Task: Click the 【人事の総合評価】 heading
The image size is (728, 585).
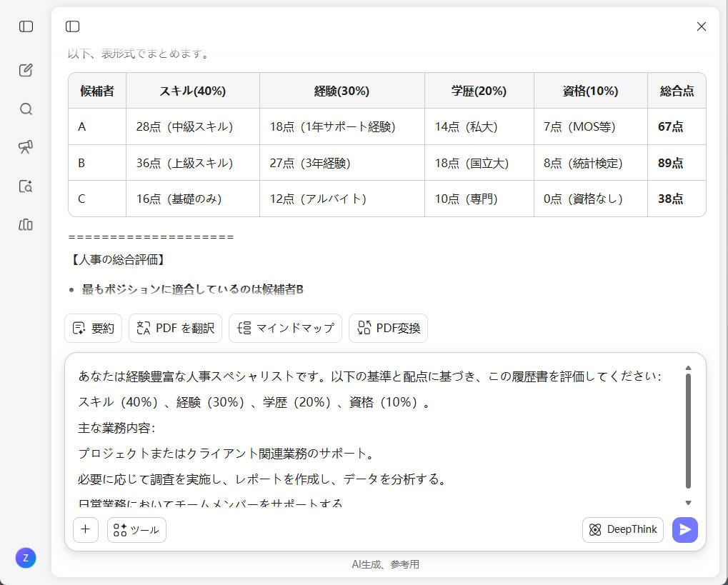Action: click(x=117, y=259)
